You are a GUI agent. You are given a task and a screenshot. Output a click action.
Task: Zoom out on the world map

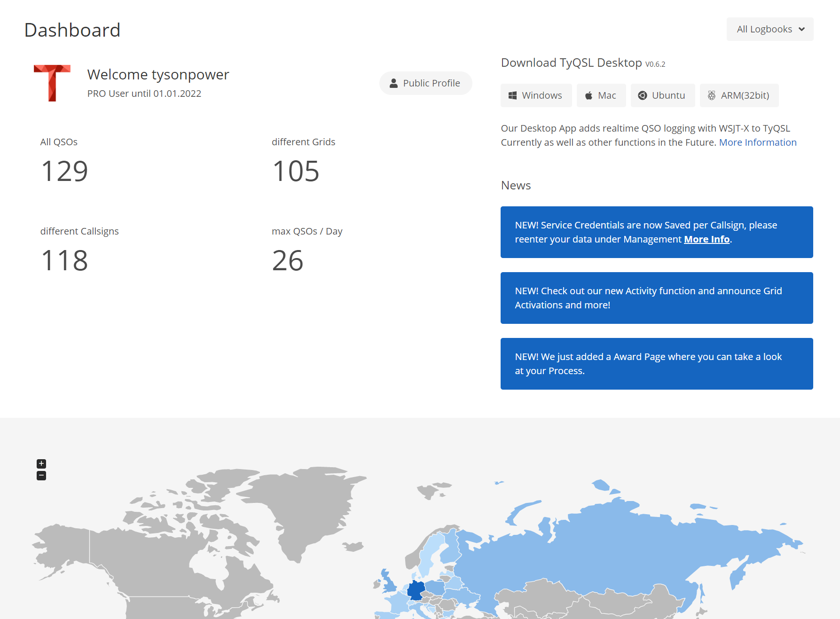41,476
